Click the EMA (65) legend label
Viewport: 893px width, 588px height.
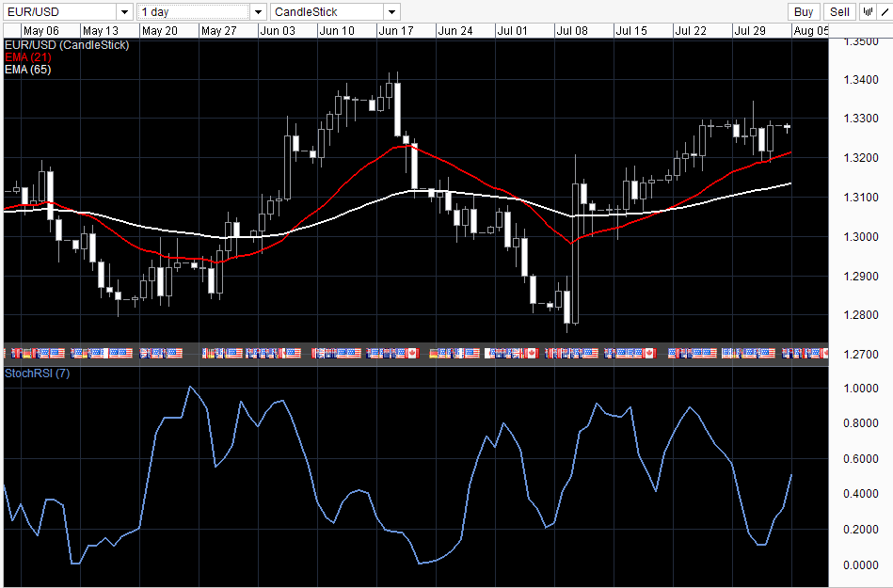tap(28, 70)
